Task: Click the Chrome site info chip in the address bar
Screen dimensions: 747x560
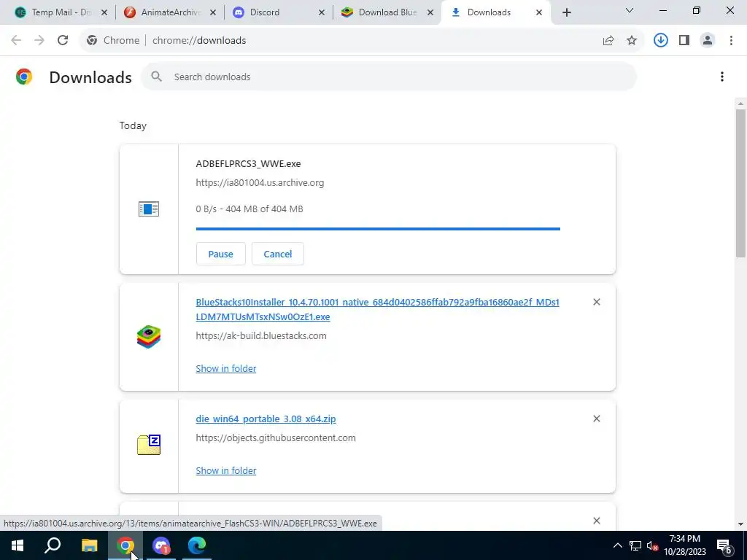Action: pos(113,41)
